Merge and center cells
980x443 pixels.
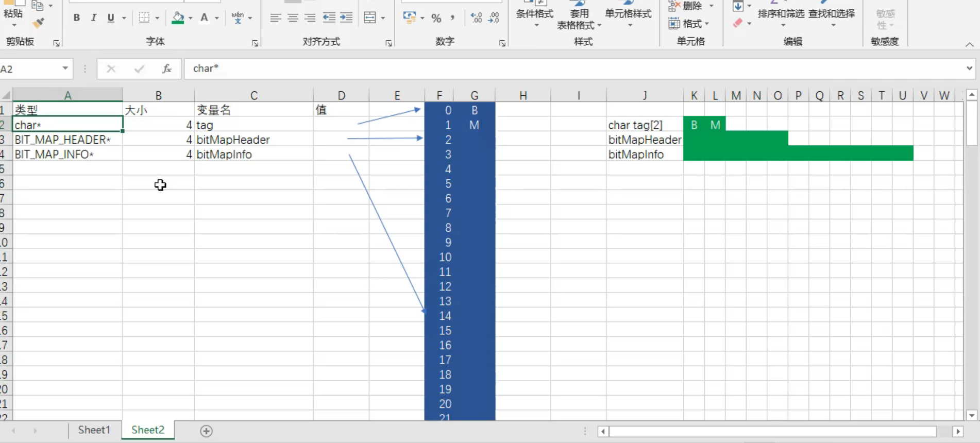tap(370, 18)
